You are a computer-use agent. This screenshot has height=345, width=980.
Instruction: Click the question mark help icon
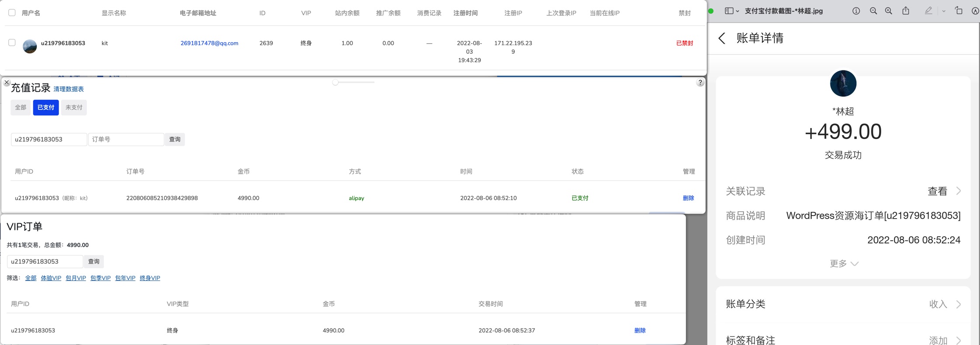point(700,83)
